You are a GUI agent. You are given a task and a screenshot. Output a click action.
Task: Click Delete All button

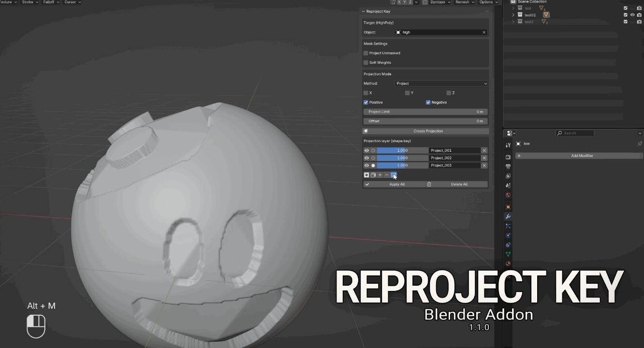pyautogui.click(x=456, y=184)
